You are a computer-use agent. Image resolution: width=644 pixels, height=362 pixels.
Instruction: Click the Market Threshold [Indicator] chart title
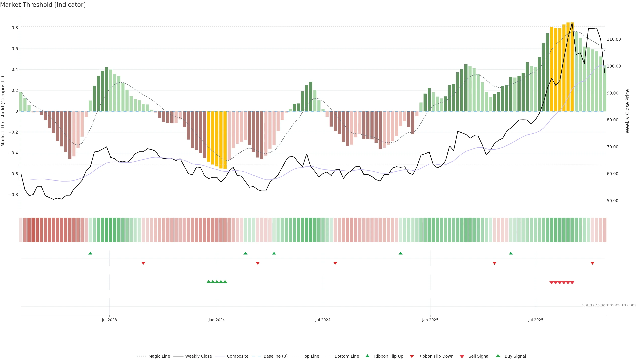[43, 5]
